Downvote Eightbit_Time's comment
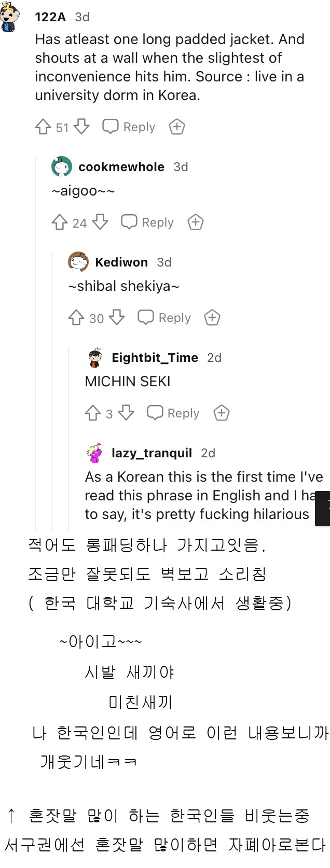The height and width of the screenshot is (868, 330). pos(126,413)
